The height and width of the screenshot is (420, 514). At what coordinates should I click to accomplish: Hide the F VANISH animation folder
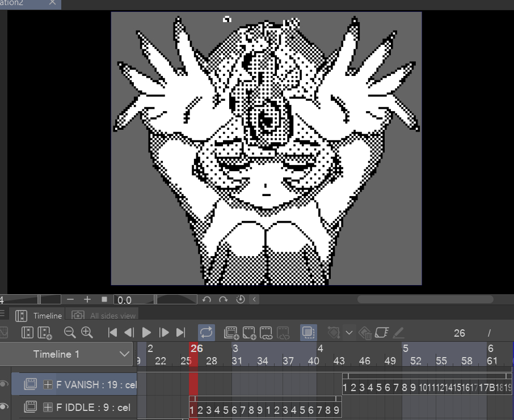(5, 384)
